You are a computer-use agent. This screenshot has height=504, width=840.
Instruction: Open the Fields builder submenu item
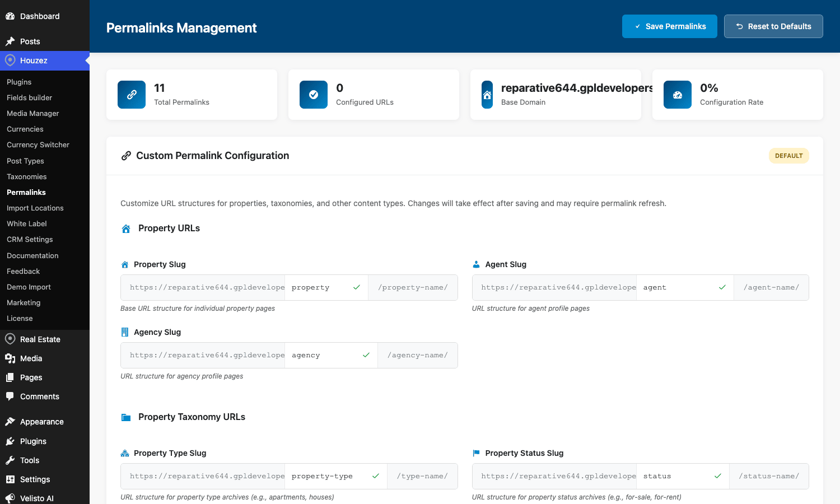point(29,97)
